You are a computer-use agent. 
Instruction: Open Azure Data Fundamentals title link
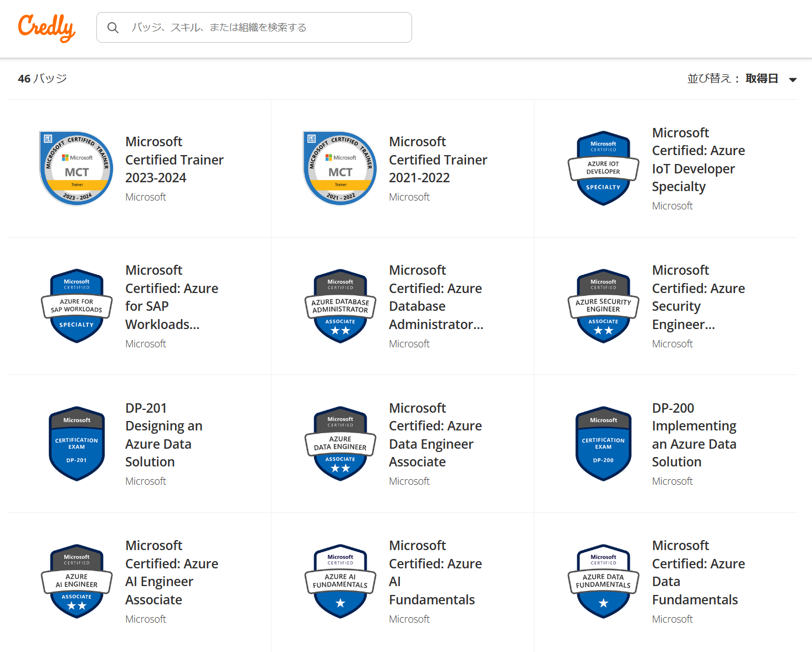click(698, 572)
